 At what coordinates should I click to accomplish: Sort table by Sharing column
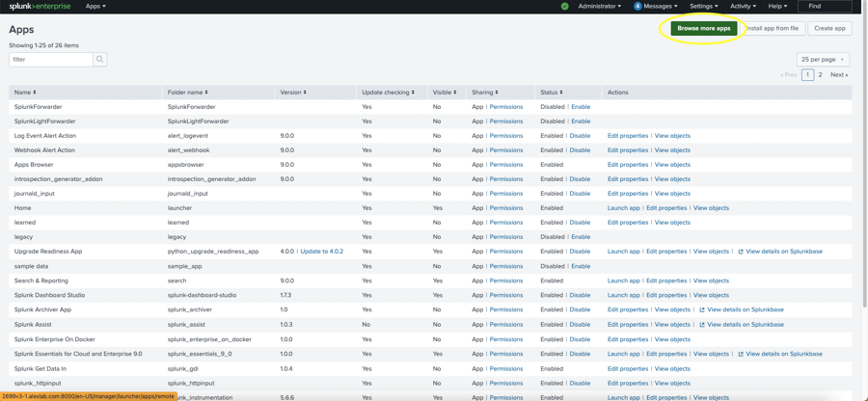point(485,93)
